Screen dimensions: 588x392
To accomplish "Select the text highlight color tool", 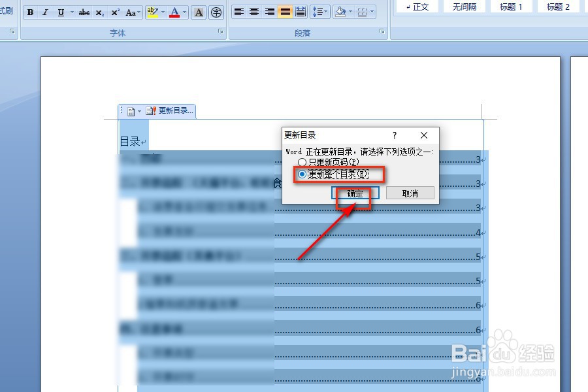I will click(152, 12).
